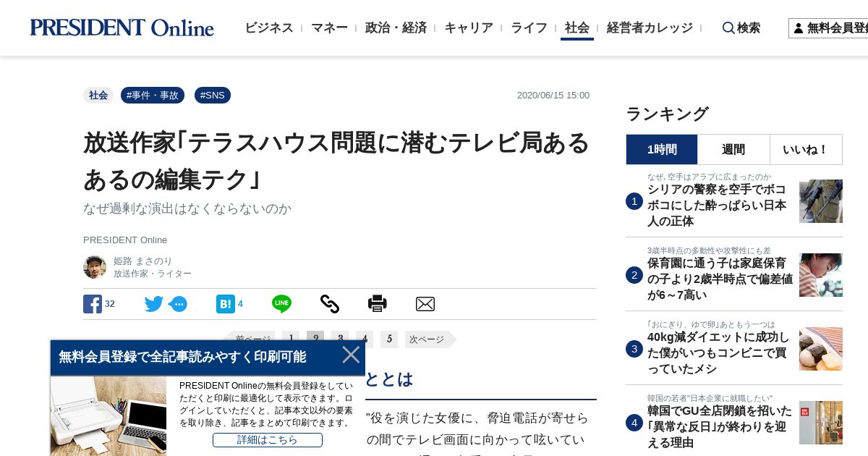The width and height of the screenshot is (868, 456).
Task: Select the いいね！ ranking tab
Action: point(806,149)
